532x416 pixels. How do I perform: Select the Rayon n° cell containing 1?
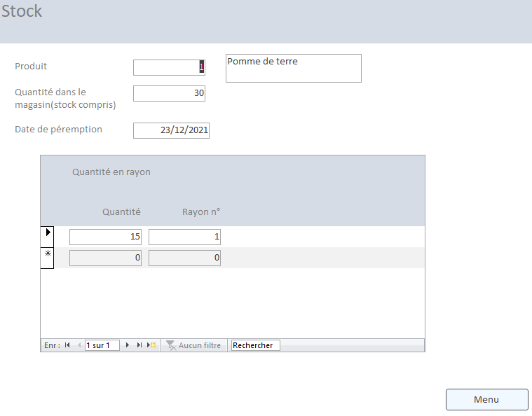click(x=184, y=237)
